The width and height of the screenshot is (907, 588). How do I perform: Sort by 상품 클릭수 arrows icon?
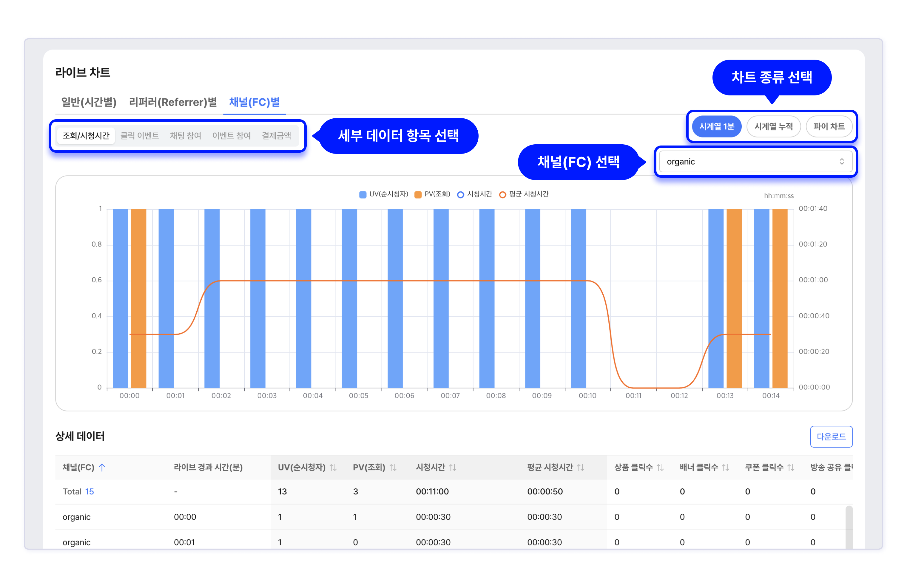(661, 467)
